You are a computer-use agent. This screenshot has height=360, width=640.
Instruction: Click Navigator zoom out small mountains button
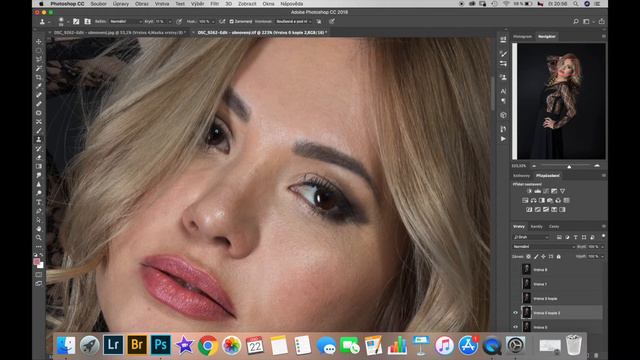534,166
